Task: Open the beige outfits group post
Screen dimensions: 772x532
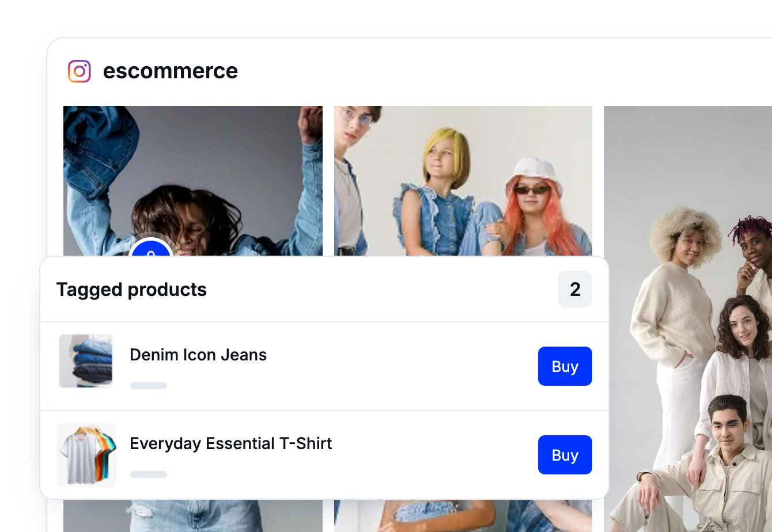Action: pos(688,319)
